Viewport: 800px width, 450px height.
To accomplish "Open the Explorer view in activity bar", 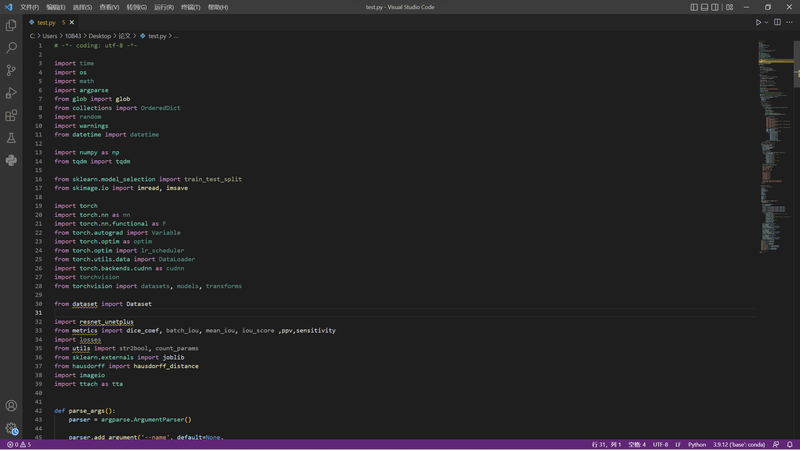I will [11, 25].
